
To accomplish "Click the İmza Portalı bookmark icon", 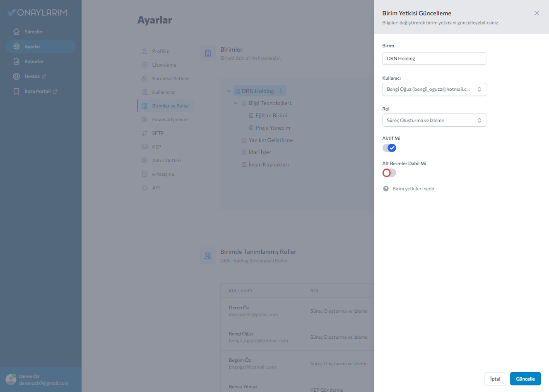I will tap(16, 92).
